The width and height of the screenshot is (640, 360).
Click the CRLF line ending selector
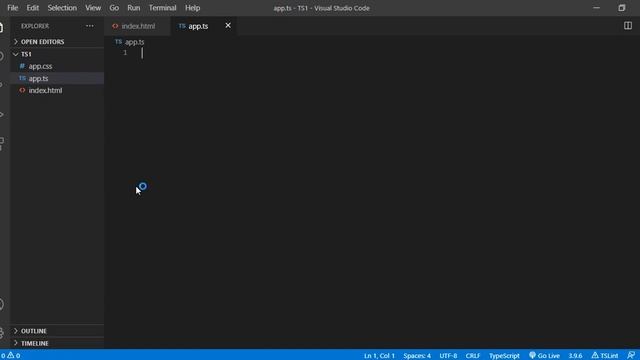(x=473, y=356)
